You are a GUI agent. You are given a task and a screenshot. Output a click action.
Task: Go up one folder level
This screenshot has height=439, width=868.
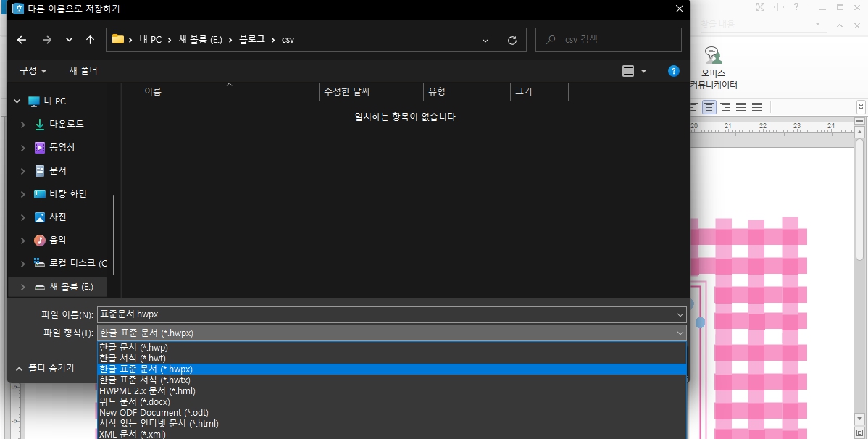coord(89,40)
